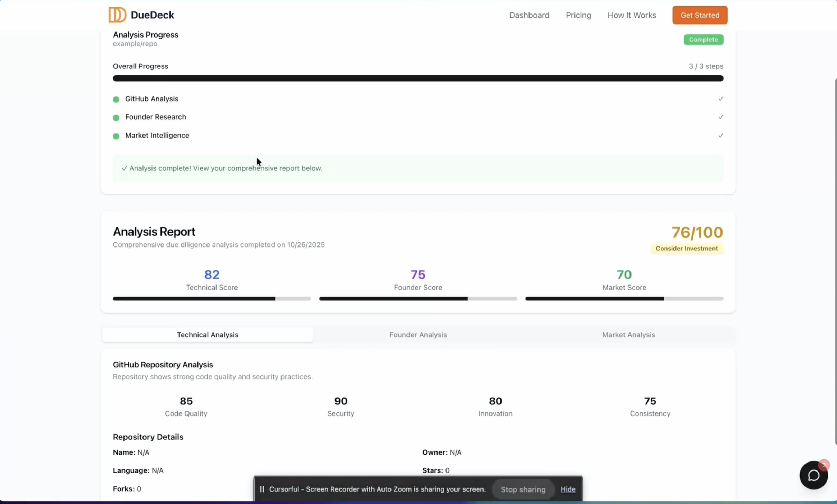The image size is (837, 504).
Task: Hide the screen sharing notification bar
Action: (x=568, y=489)
